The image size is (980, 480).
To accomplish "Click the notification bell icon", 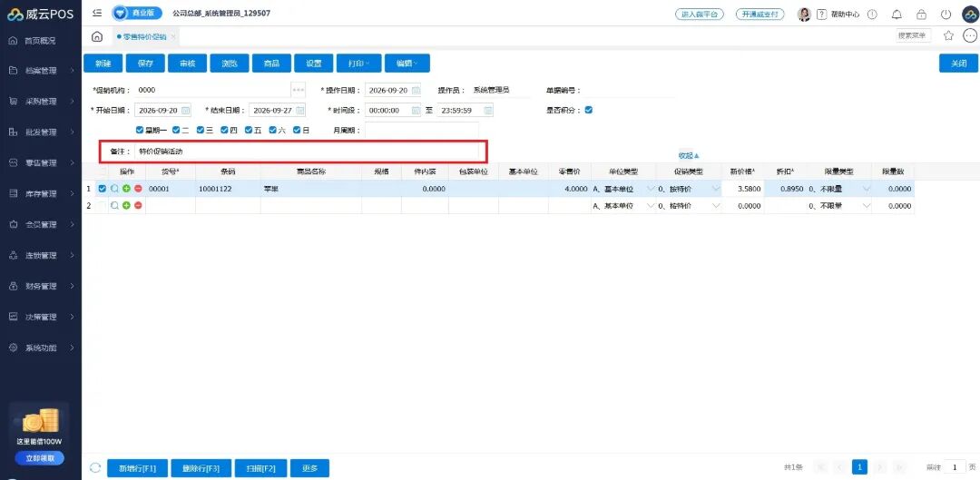I will [x=897, y=14].
